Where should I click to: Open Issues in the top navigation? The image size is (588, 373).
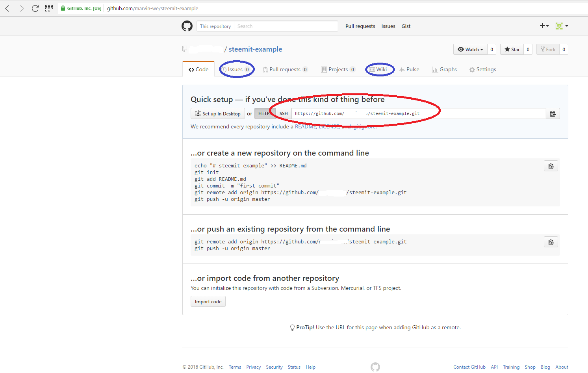pyautogui.click(x=388, y=26)
